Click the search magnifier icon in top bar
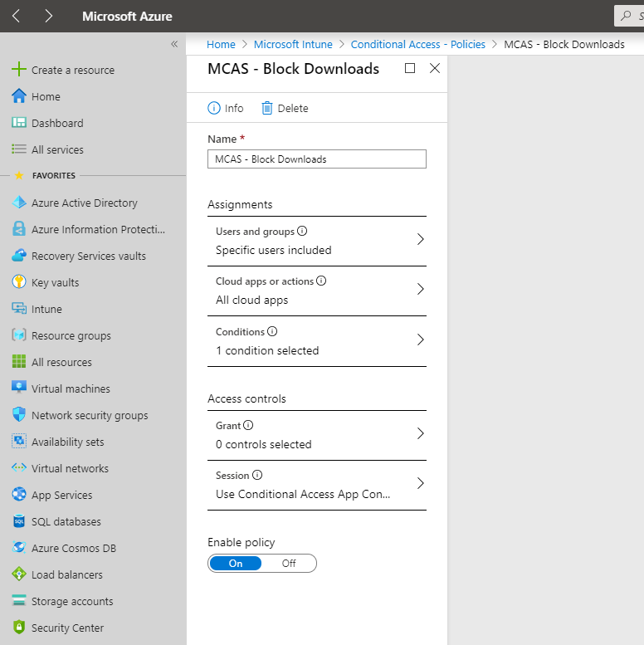 tap(626, 16)
